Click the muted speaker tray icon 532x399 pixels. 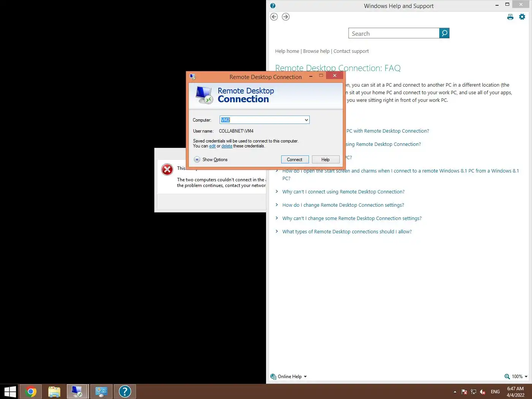tap(483, 392)
